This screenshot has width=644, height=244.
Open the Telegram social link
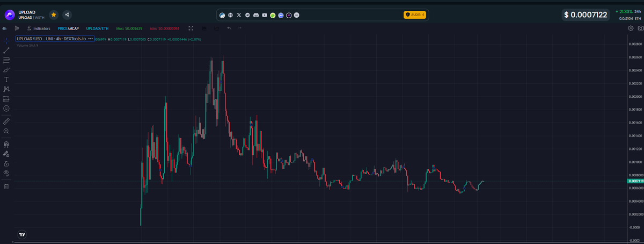(x=247, y=15)
